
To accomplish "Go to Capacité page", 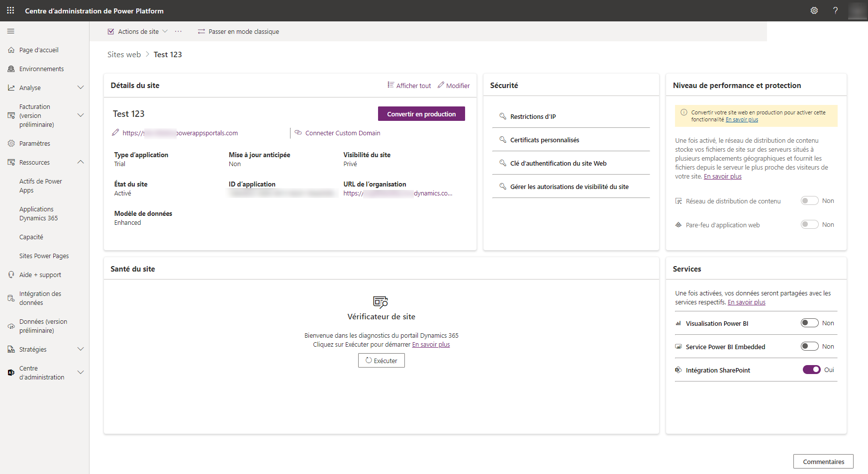I will coord(31,237).
